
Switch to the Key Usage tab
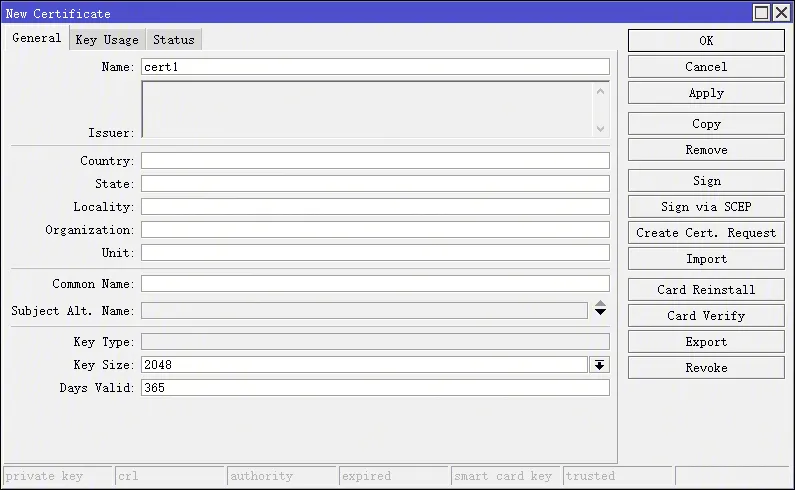click(x=107, y=40)
